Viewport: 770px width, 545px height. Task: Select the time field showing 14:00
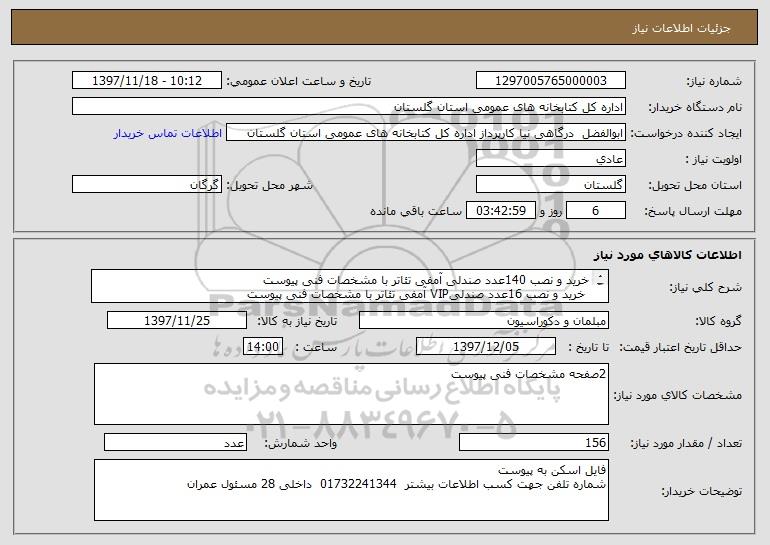click(263, 347)
